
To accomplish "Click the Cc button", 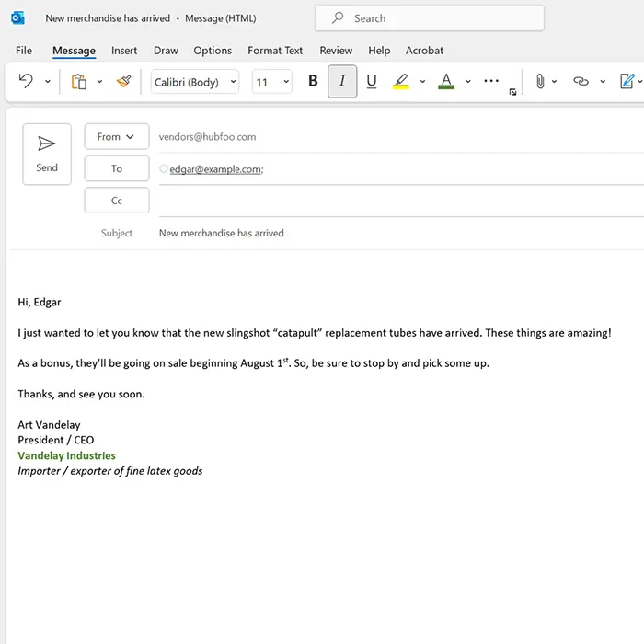I will (117, 201).
